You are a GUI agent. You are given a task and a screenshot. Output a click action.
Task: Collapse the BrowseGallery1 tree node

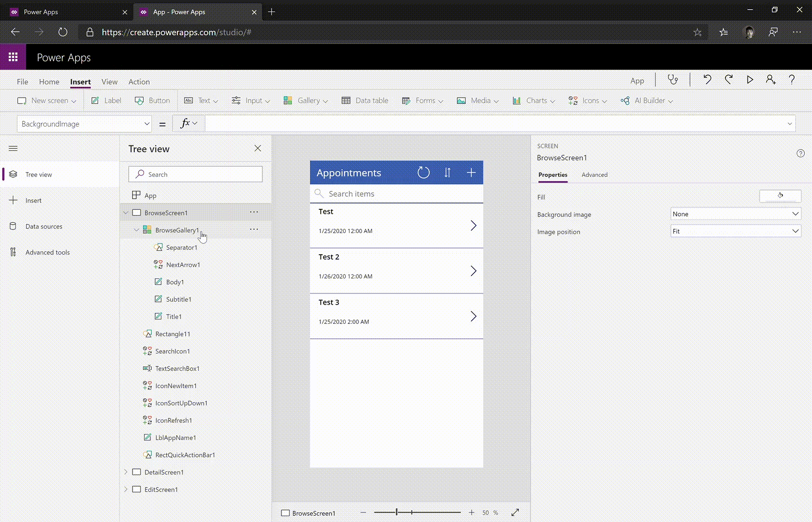point(136,230)
